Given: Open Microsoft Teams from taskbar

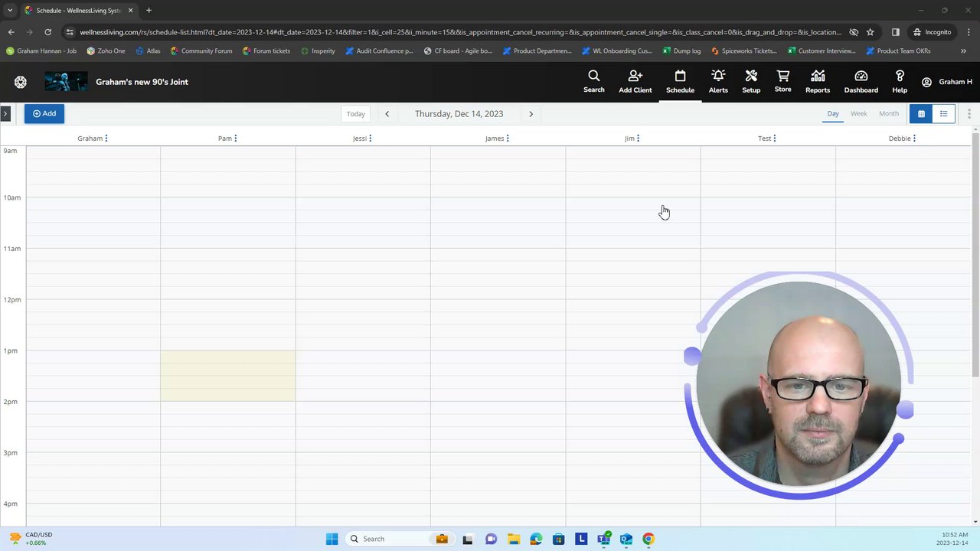Looking at the screenshot, I should click(604, 539).
